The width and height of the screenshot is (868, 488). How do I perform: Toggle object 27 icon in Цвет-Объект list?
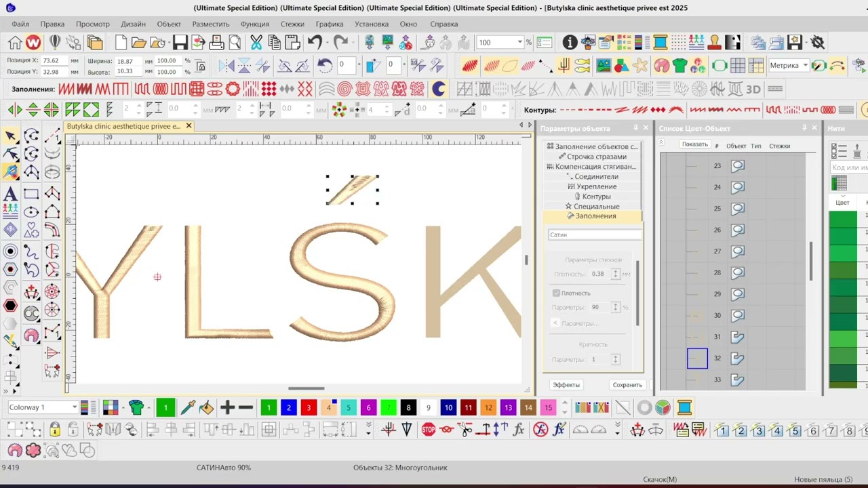tap(738, 251)
